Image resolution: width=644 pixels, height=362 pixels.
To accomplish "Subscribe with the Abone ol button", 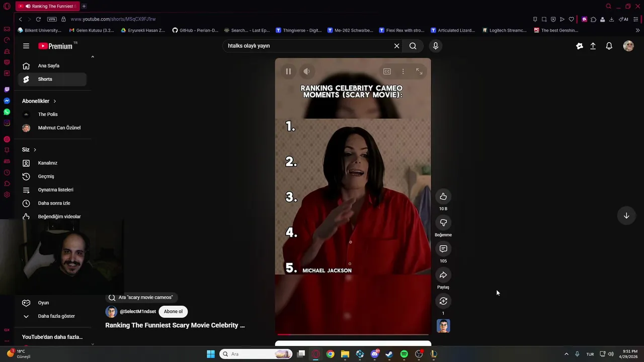I will 173,312.
